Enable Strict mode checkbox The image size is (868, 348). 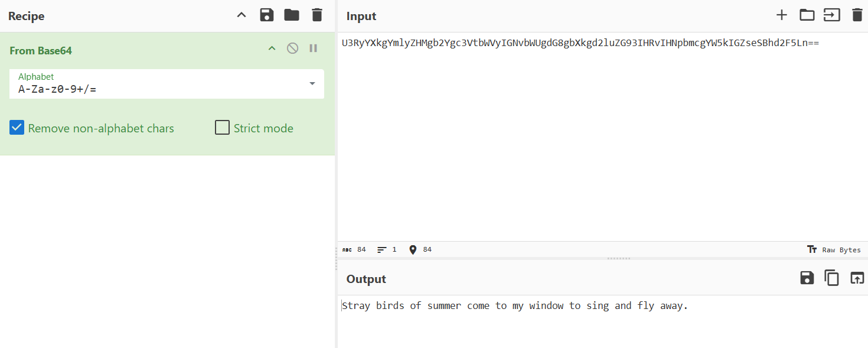tap(222, 128)
